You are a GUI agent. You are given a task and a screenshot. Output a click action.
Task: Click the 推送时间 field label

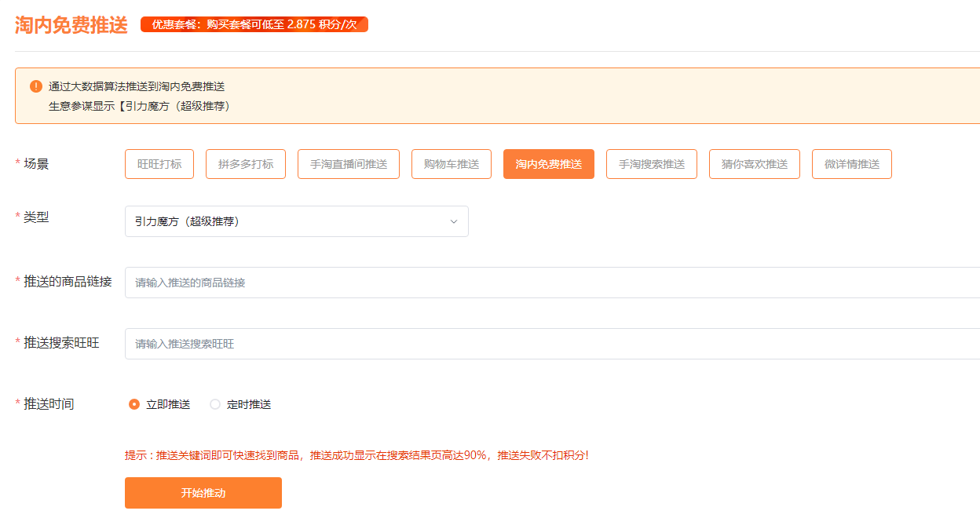point(49,403)
